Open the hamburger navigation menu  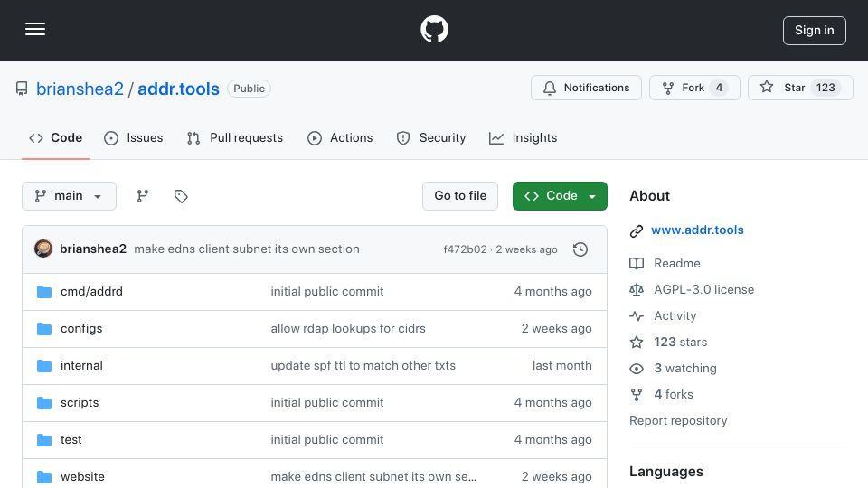coord(35,29)
